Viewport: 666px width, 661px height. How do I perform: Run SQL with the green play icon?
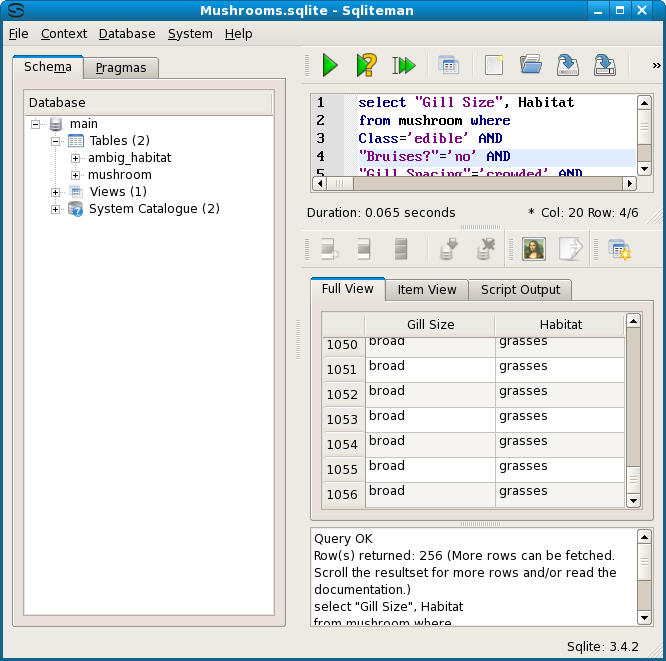tap(329, 66)
